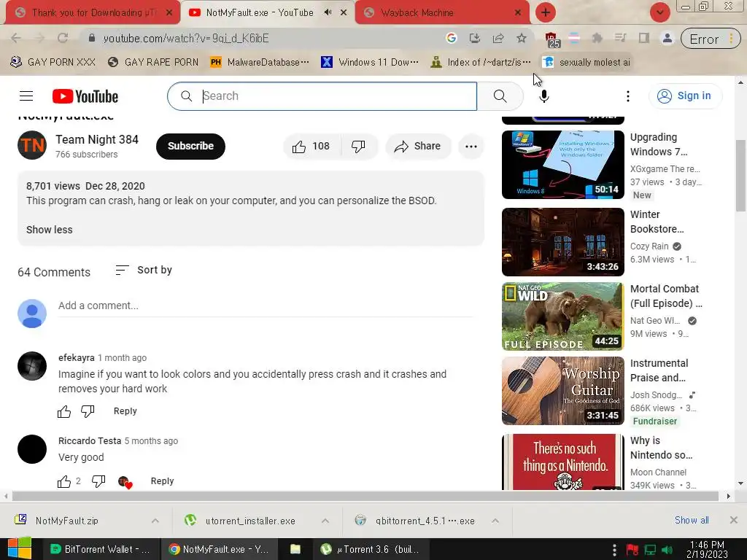
Task: Like efekayra's comment
Action: (x=64, y=411)
